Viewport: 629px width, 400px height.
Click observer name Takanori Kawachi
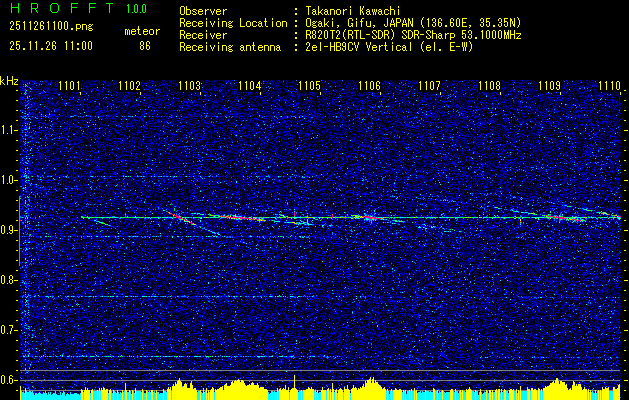click(x=352, y=11)
